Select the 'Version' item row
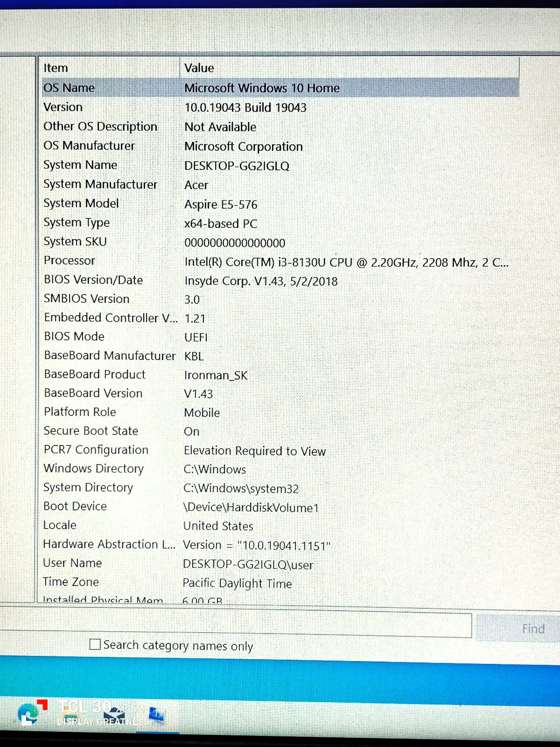Screen dimensions: 560x747 click(63, 107)
